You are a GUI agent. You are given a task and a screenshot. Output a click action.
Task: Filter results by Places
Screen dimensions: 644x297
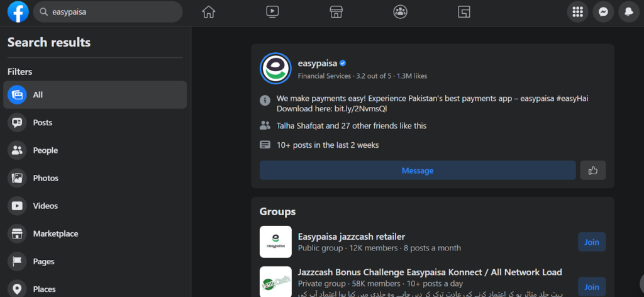click(x=95, y=288)
